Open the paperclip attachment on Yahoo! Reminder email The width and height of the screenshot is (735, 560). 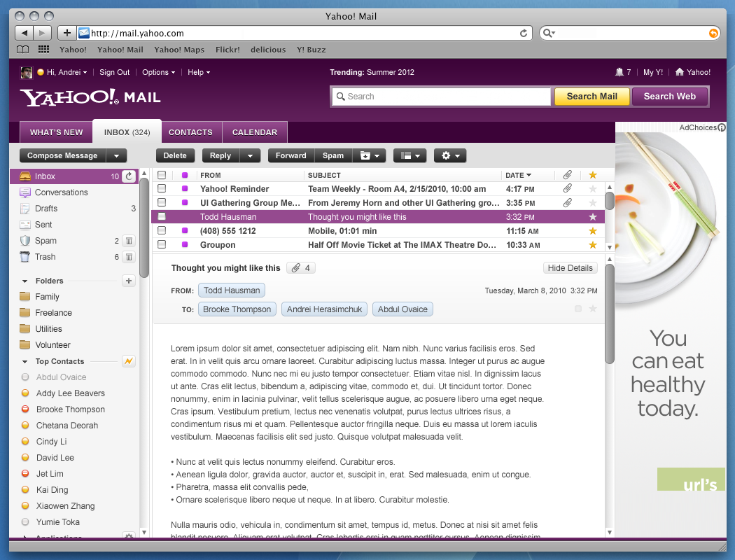point(567,188)
